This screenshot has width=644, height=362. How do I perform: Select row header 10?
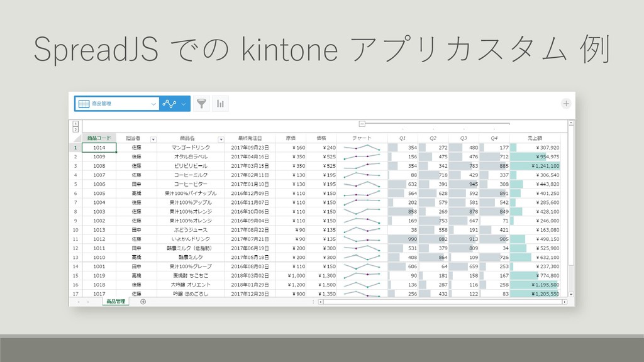coord(75,230)
